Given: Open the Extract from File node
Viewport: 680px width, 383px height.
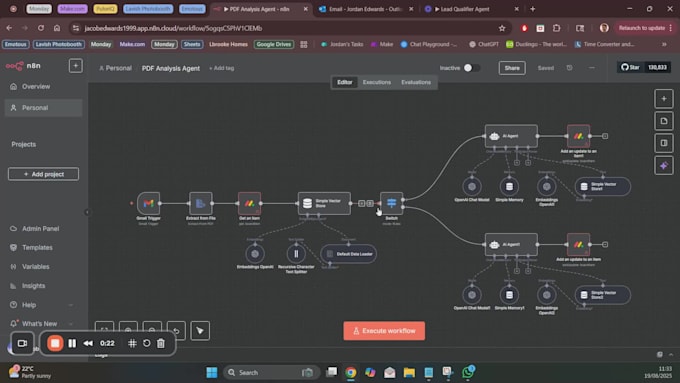Looking at the screenshot, I should [201, 203].
